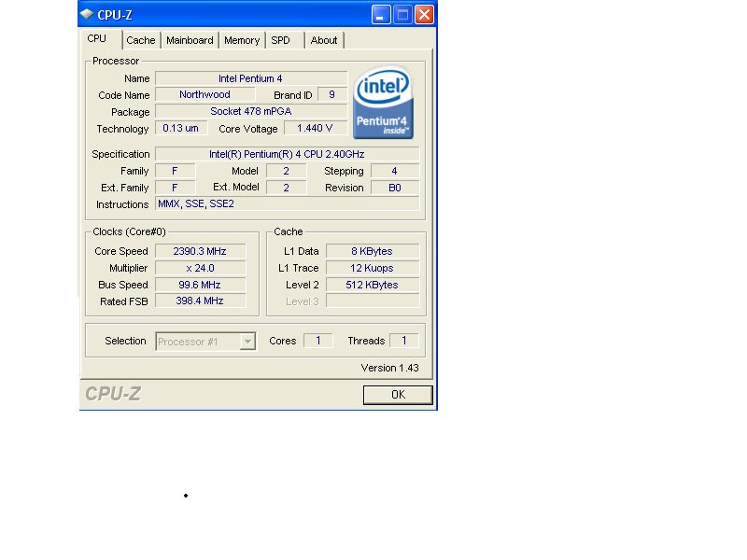Click the Bus Speed value 99.6 MHz
This screenshot has height=560, width=747.
click(200, 285)
